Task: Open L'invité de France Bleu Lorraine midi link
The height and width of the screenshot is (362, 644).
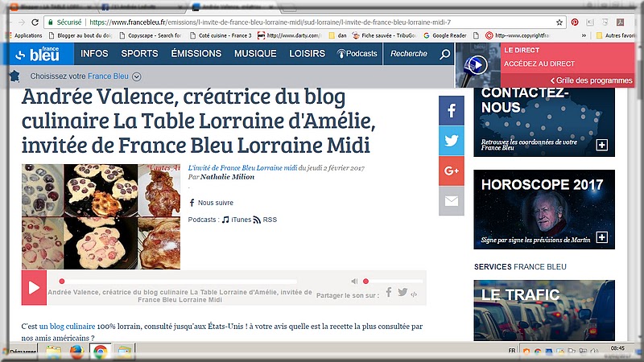Action: point(242,168)
